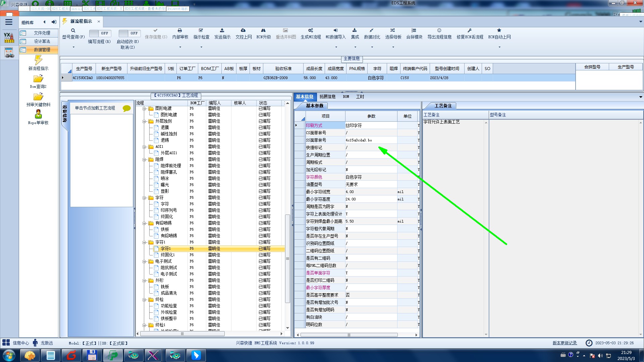Click the 型号查询 search icon

[73, 31]
